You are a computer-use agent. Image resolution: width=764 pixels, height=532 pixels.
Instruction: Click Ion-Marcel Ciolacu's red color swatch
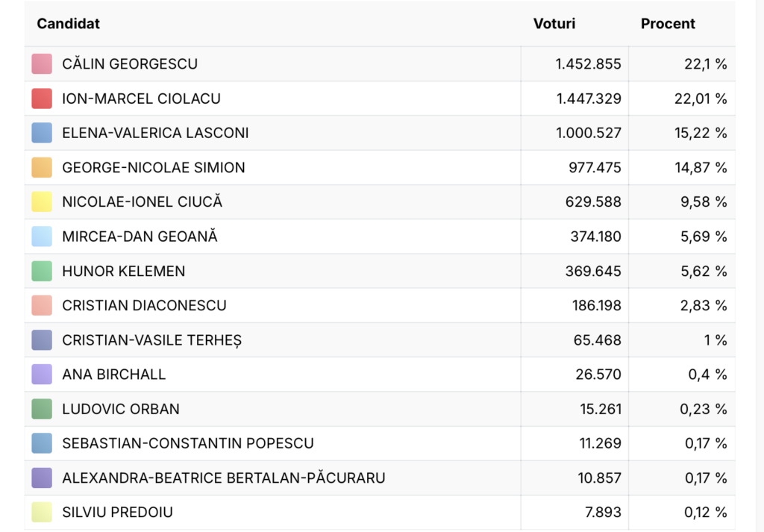click(42, 98)
